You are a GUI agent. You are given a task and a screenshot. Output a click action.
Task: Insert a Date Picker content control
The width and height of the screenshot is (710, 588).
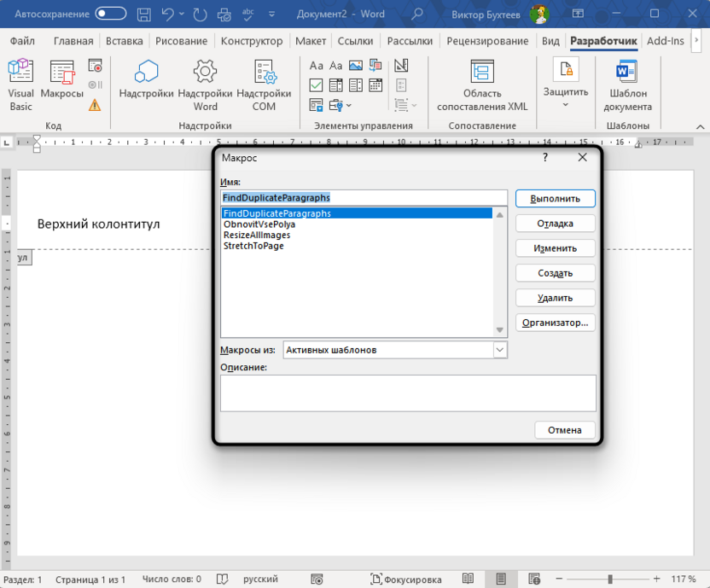(x=373, y=84)
